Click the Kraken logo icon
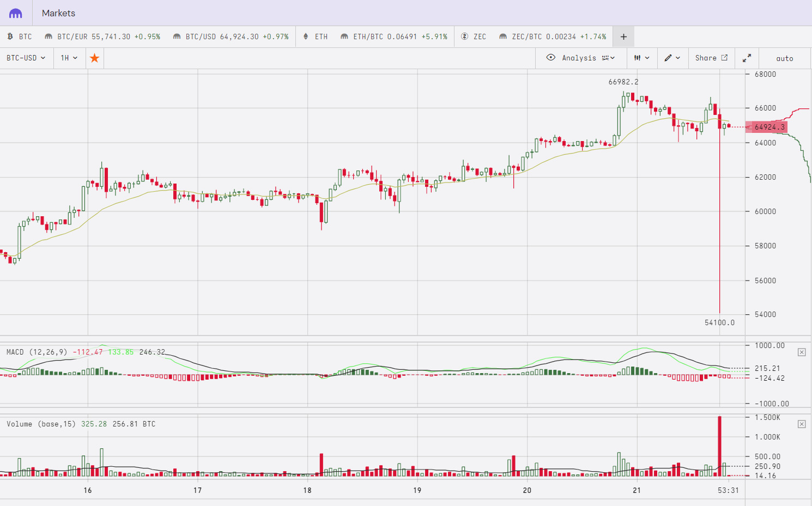812x506 pixels. click(16, 13)
